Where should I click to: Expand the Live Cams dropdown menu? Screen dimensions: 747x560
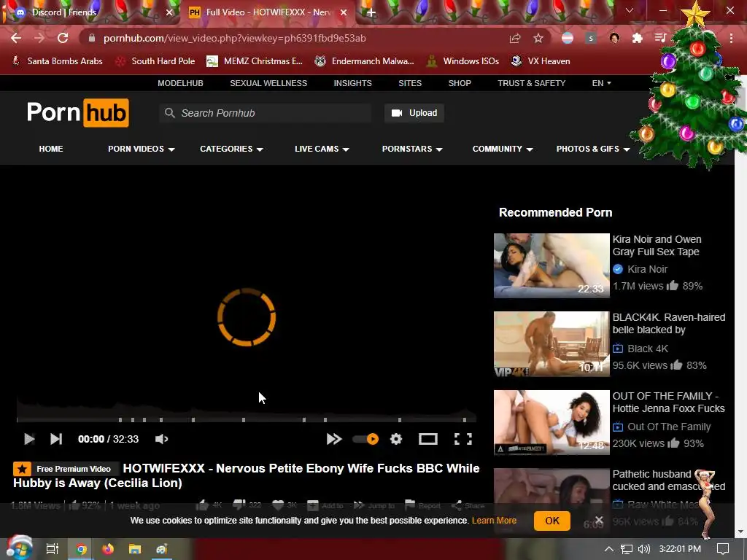(x=322, y=149)
